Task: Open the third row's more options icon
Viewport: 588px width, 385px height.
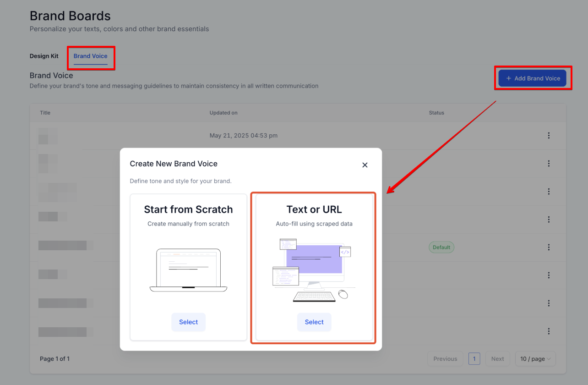Action: point(549,192)
